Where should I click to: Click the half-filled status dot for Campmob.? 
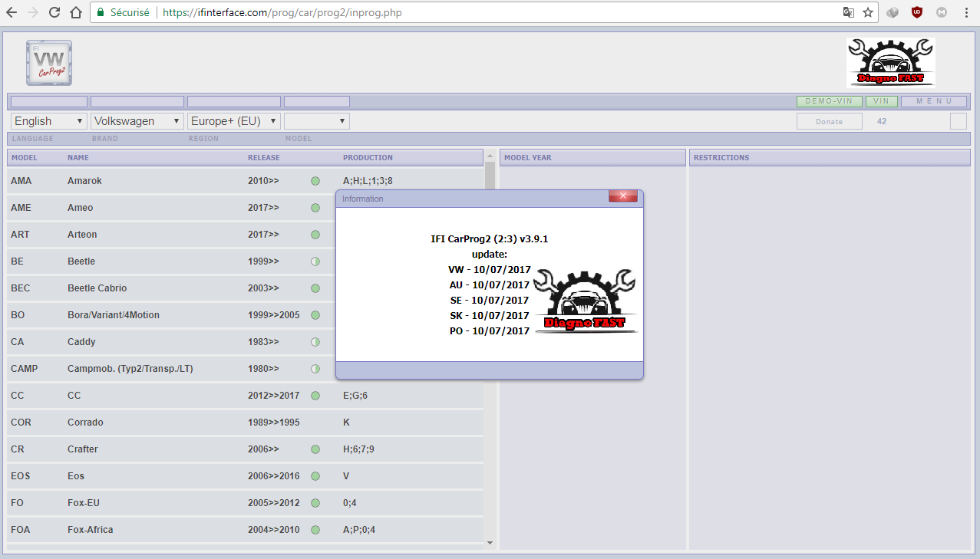point(315,369)
